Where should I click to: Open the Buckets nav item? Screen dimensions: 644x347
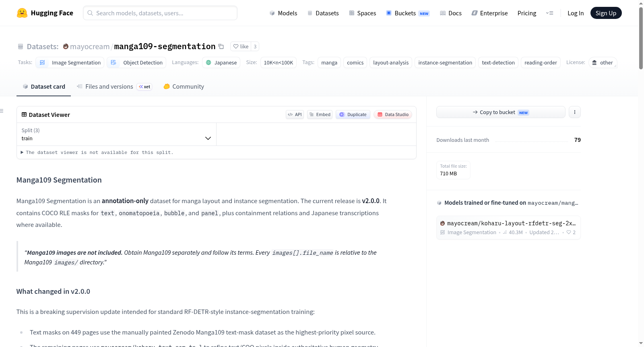pos(408,13)
